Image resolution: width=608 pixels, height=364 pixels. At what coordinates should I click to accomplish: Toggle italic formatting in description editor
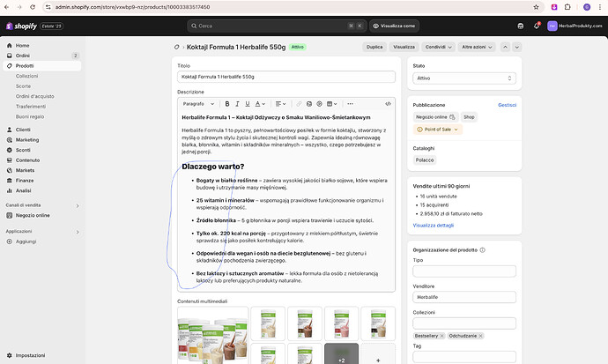(x=237, y=104)
